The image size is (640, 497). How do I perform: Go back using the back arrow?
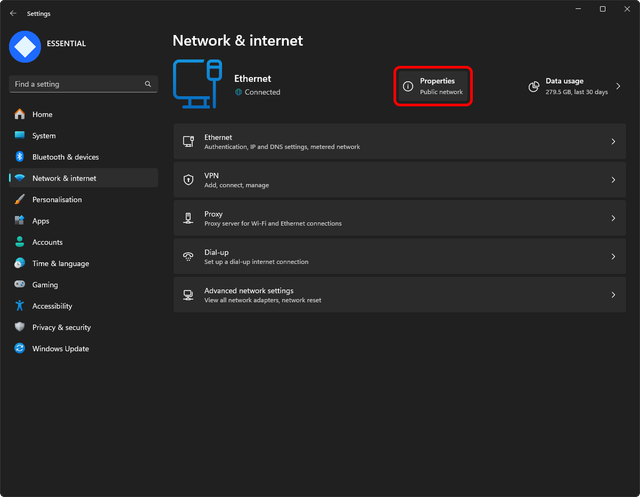(13, 13)
